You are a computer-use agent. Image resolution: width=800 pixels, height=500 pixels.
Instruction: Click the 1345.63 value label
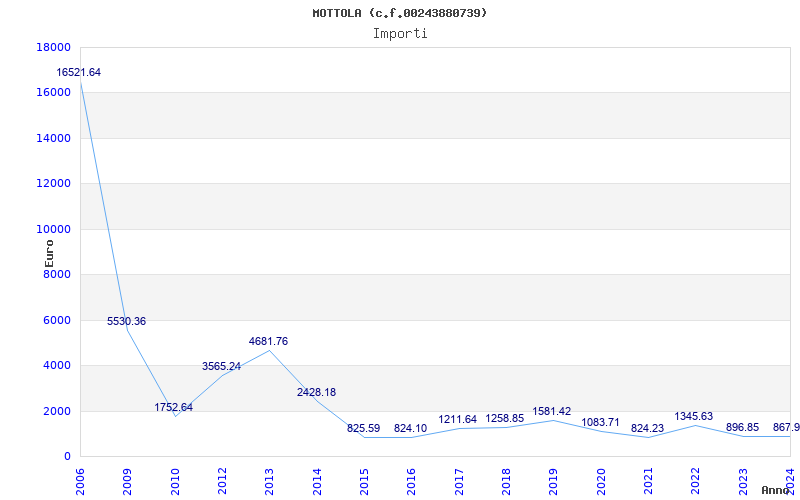(694, 416)
